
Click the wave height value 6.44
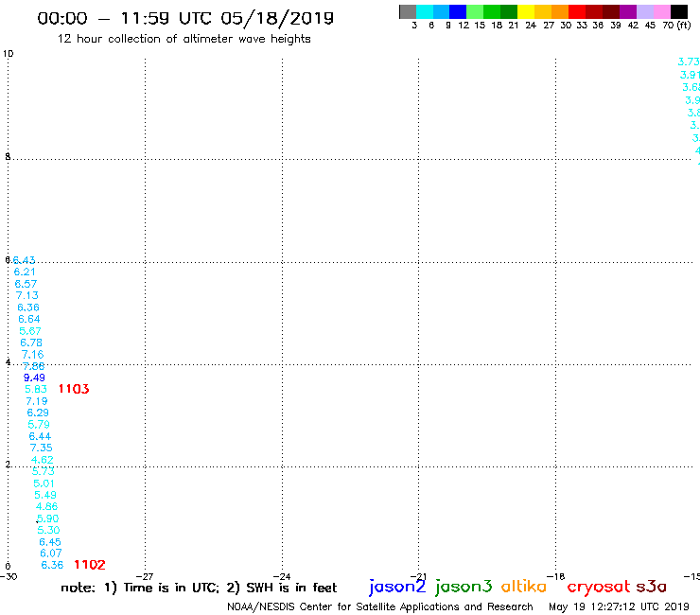(40, 436)
